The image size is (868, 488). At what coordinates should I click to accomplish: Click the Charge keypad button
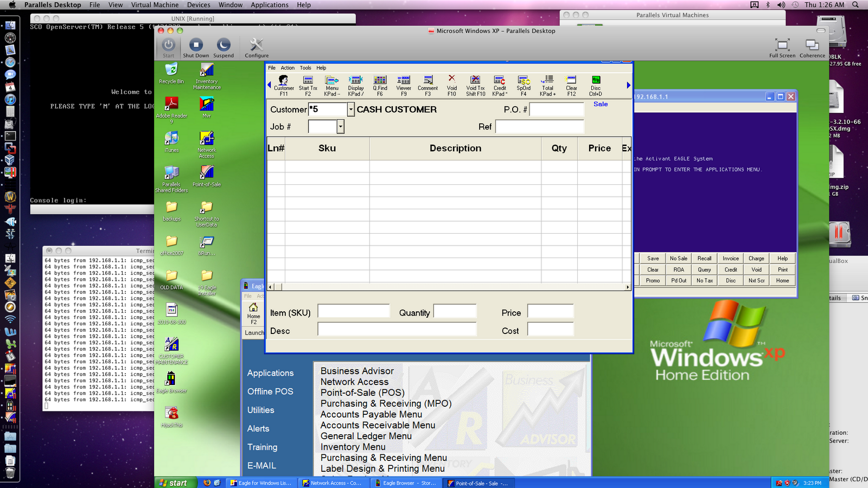coord(756,259)
